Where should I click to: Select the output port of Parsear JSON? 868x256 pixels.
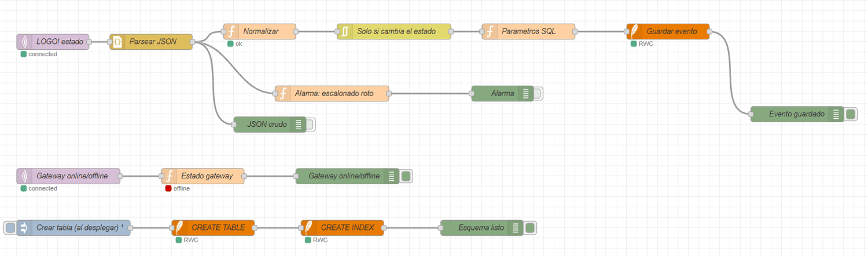click(193, 42)
